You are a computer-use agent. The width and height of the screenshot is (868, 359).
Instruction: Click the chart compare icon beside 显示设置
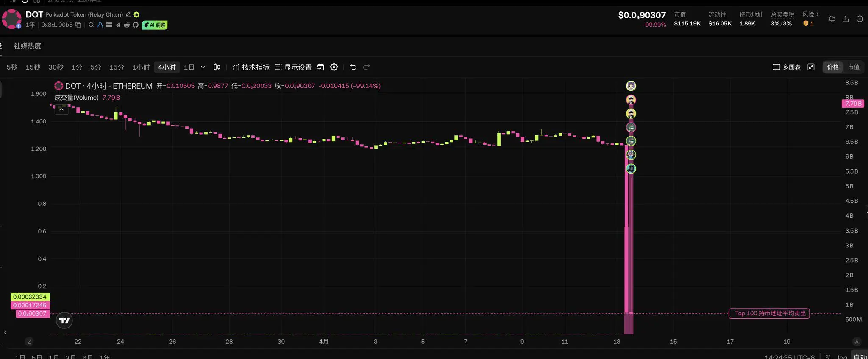pyautogui.click(x=321, y=67)
